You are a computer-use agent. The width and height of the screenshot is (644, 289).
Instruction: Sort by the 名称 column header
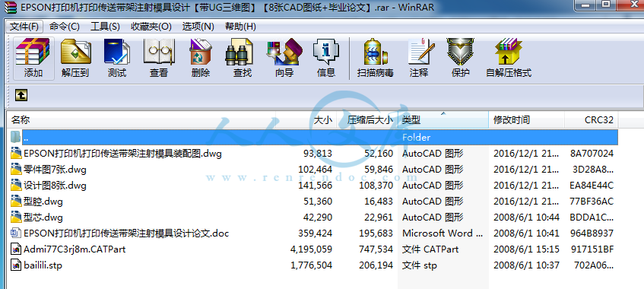pyautogui.click(x=20, y=120)
